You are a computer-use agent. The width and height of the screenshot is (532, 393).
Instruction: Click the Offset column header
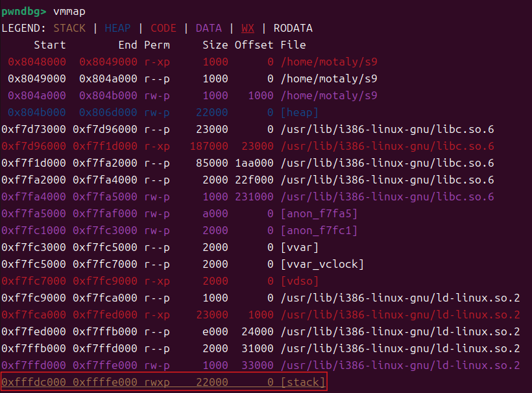254,45
